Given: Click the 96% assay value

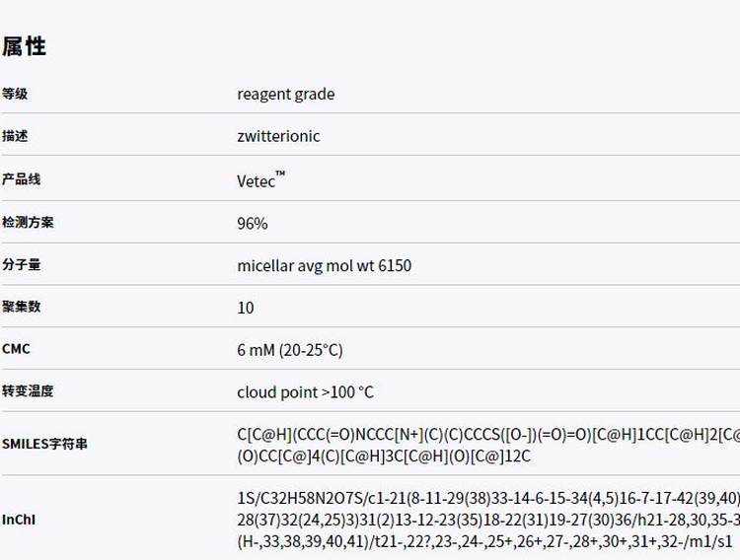Looking at the screenshot, I should [252, 223].
